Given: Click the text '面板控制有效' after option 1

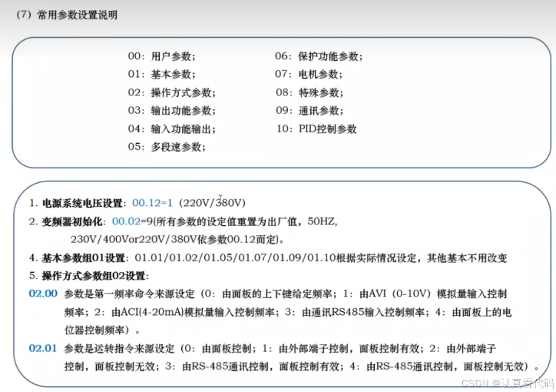Looking at the screenshot, I should coord(389,349).
